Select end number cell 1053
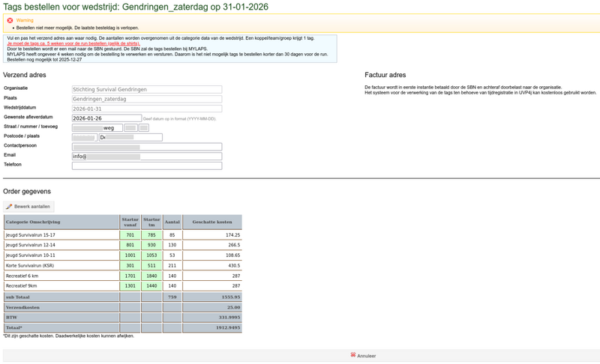 (151, 255)
